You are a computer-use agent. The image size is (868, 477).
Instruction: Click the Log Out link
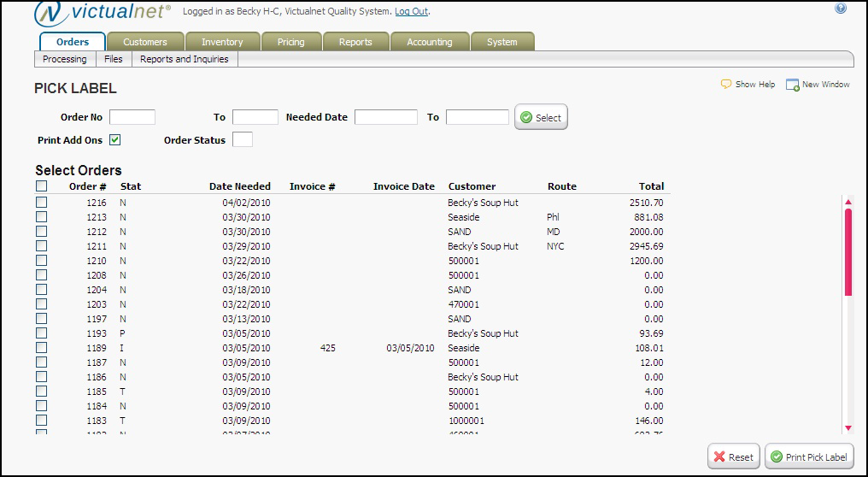[x=411, y=11]
